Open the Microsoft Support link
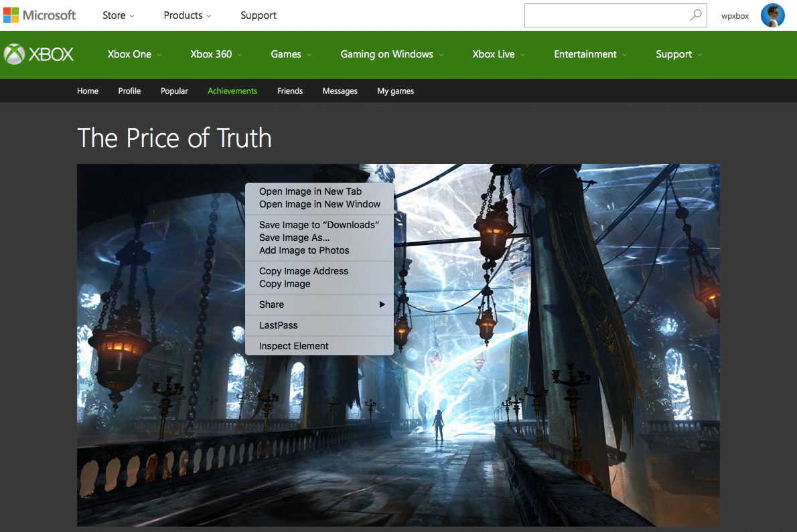The width and height of the screenshot is (797, 532). pyautogui.click(x=259, y=15)
